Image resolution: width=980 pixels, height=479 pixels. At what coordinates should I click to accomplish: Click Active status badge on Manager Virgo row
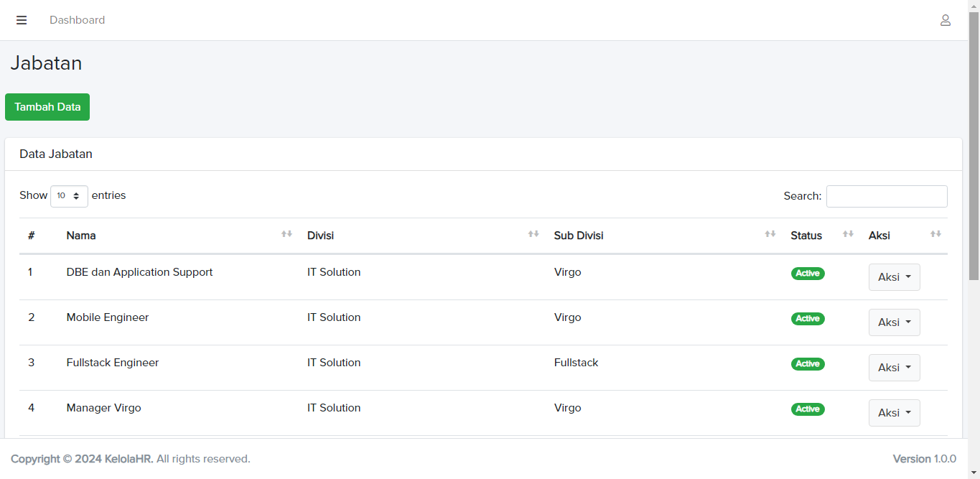coord(808,409)
